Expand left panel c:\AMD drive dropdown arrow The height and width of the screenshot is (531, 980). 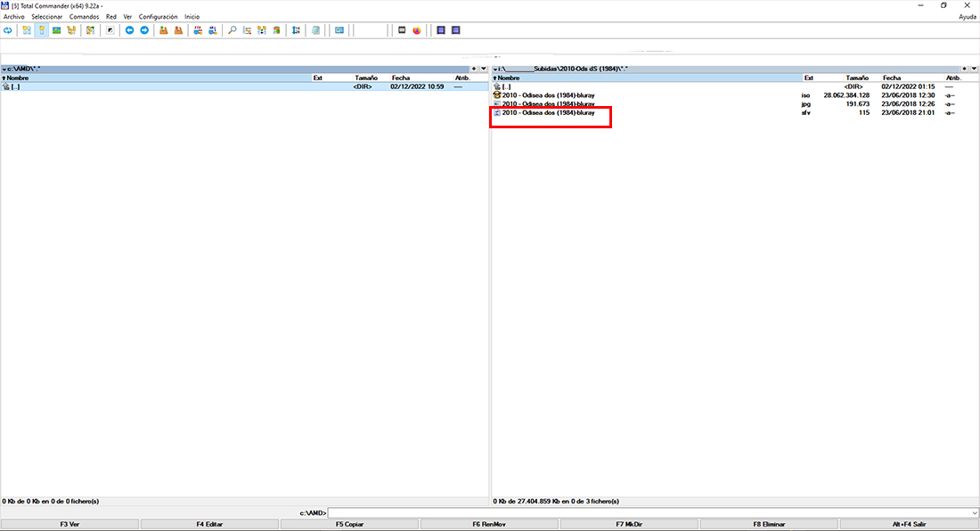pyautogui.click(x=4, y=69)
